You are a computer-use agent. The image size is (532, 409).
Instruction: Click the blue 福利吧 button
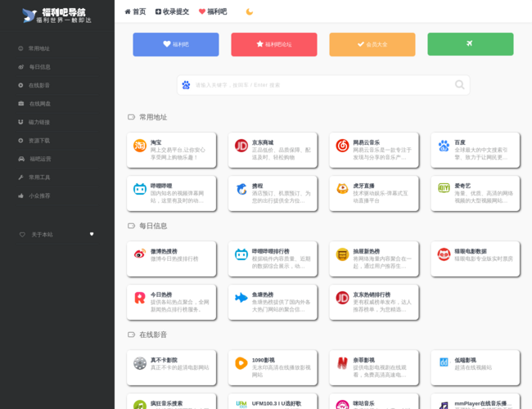[176, 44]
